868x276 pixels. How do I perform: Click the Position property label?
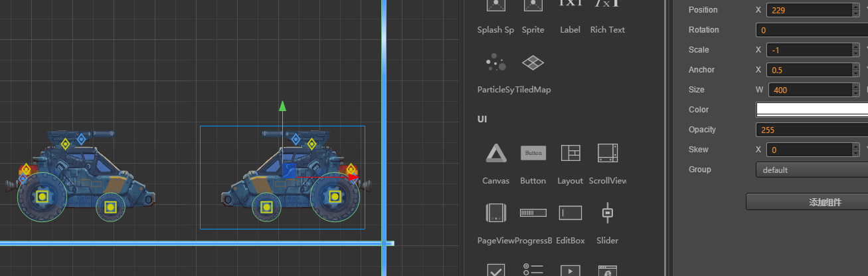click(703, 10)
